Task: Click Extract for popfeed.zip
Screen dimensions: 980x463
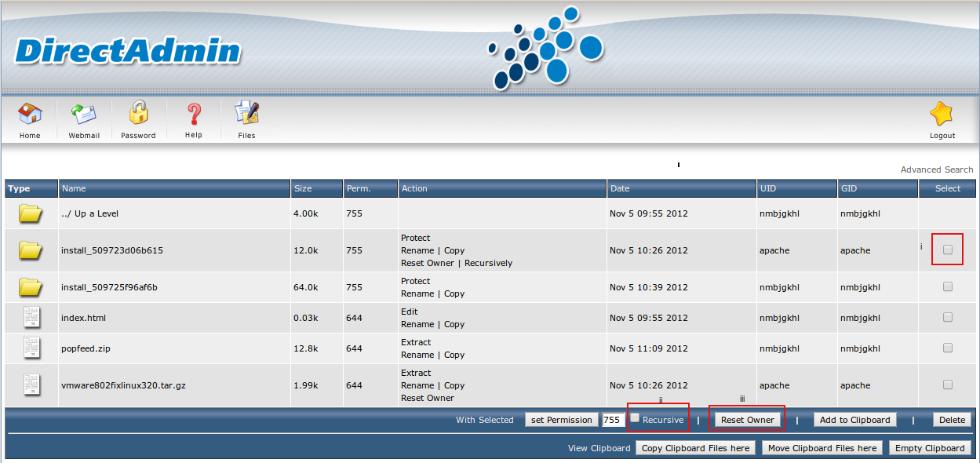Action: [416, 342]
